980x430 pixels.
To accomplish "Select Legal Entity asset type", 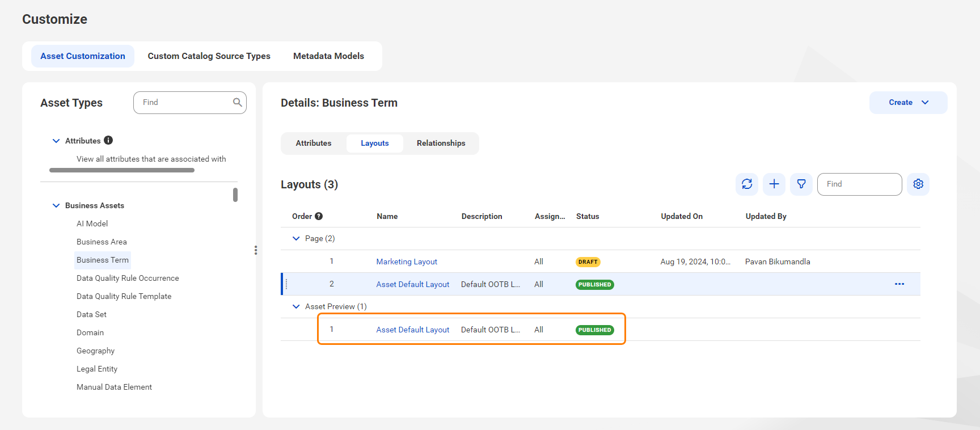I will 97,369.
